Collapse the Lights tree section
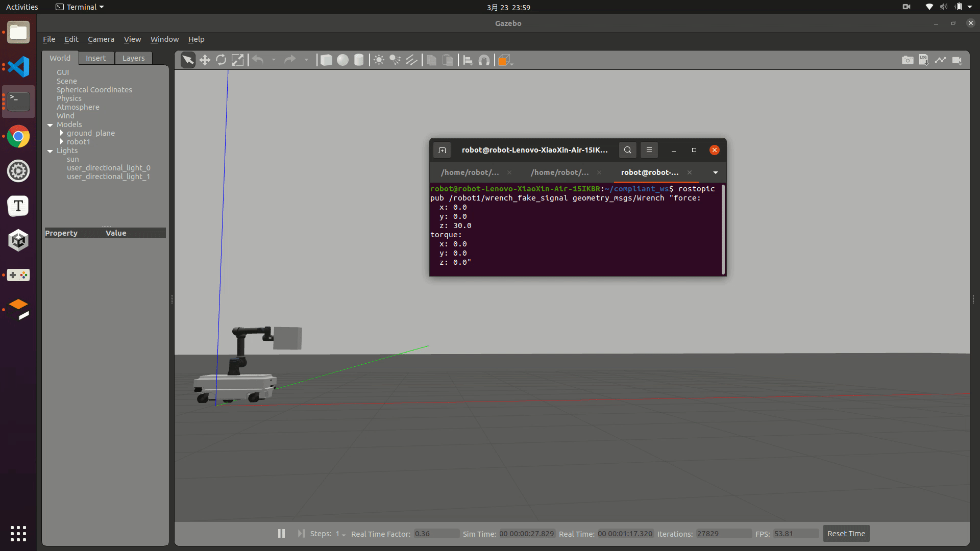The image size is (980, 551). coord(50,151)
